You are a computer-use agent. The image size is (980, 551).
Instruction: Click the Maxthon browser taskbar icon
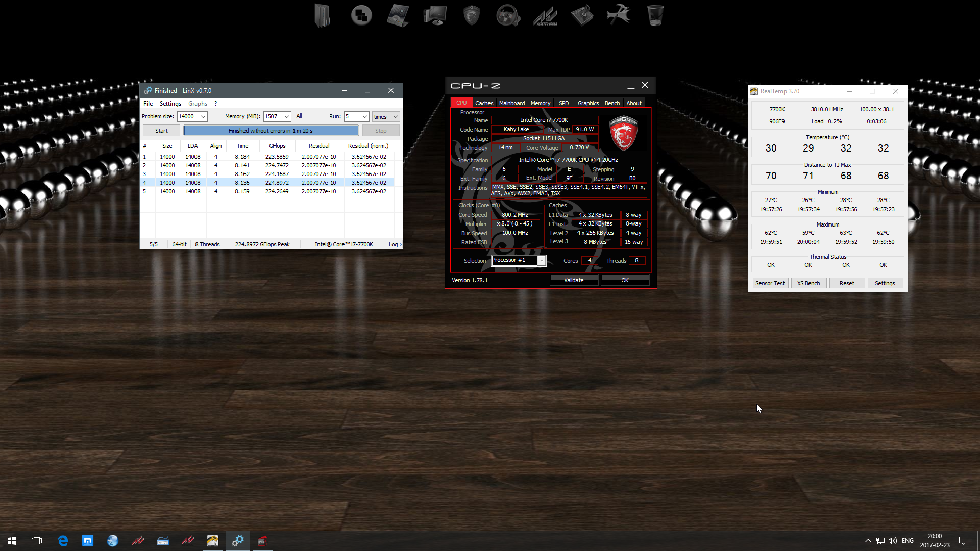tap(88, 541)
